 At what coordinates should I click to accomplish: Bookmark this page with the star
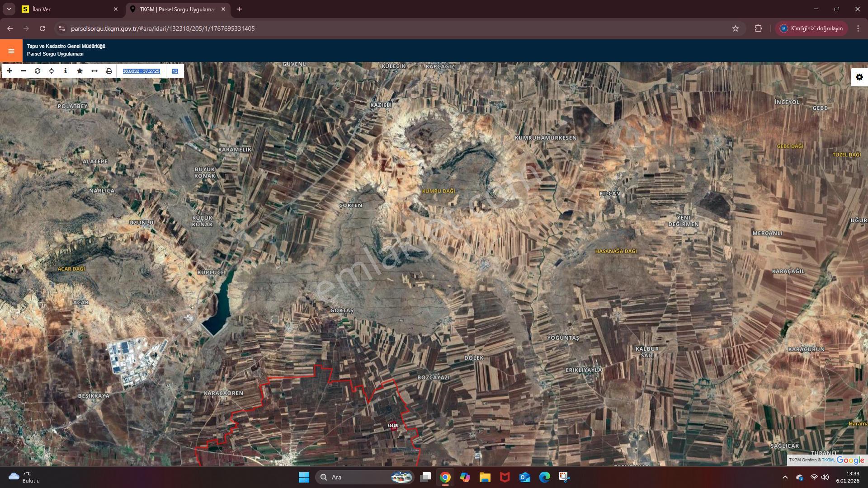pyautogui.click(x=736, y=28)
